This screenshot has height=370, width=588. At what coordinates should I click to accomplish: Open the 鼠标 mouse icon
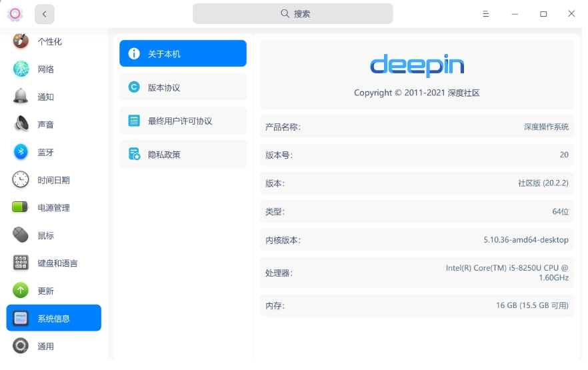pos(21,235)
